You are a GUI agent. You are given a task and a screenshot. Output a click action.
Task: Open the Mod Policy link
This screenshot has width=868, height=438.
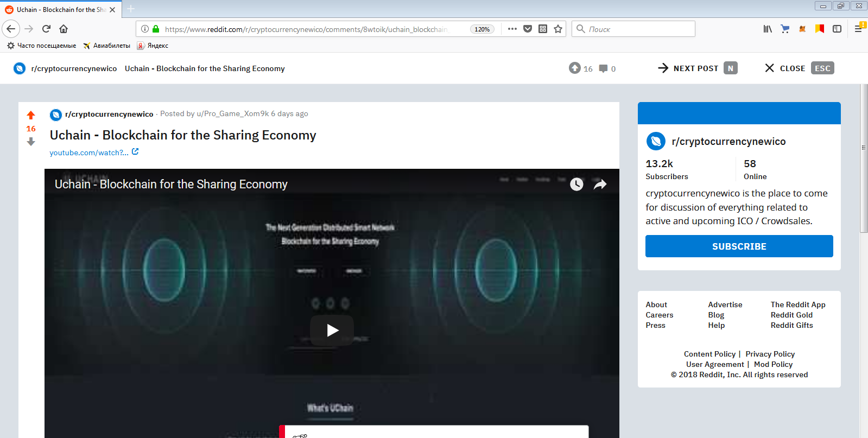(x=773, y=364)
